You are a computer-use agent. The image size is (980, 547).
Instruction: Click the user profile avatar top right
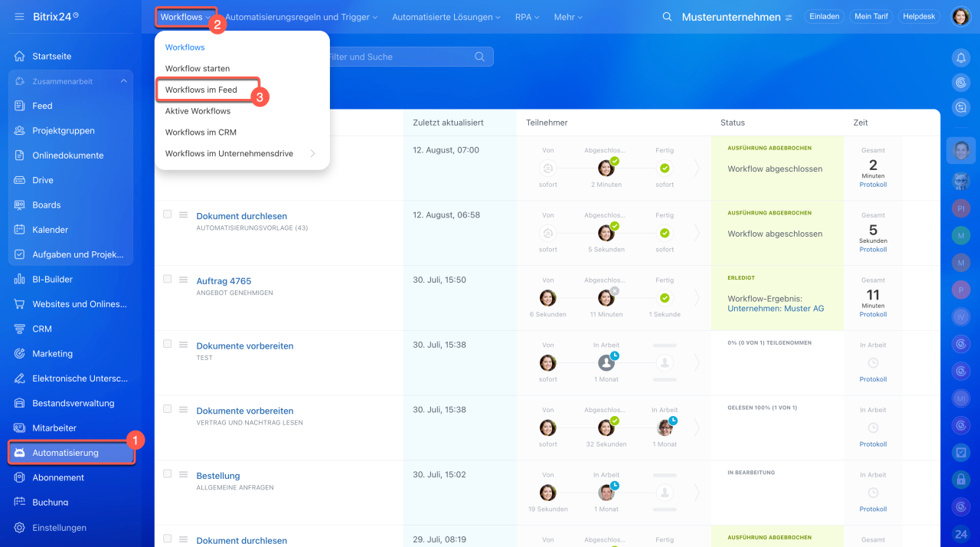coord(960,17)
